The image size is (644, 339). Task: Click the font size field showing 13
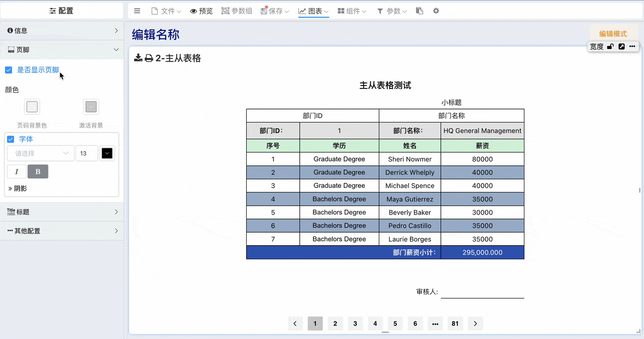(x=87, y=153)
